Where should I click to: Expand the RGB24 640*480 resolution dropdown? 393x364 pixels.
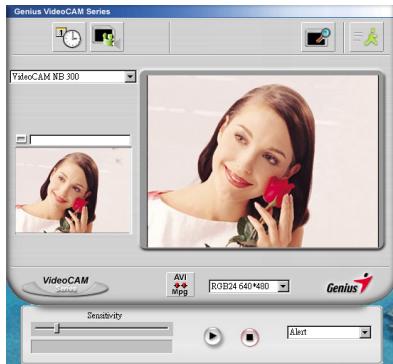[283, 286]
